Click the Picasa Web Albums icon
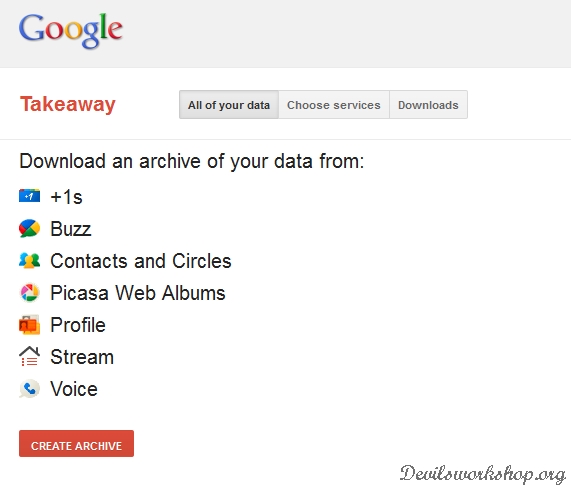The image size is (571, 488). [29, 292]
